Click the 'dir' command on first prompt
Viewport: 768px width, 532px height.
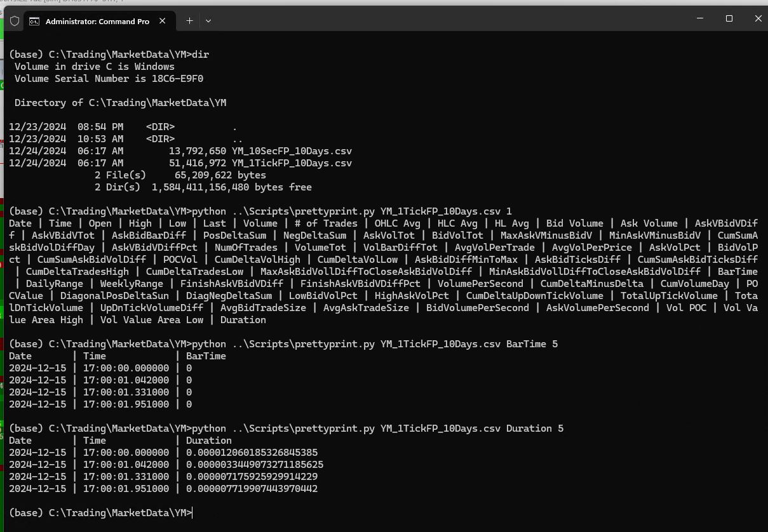tap(200, 55)
